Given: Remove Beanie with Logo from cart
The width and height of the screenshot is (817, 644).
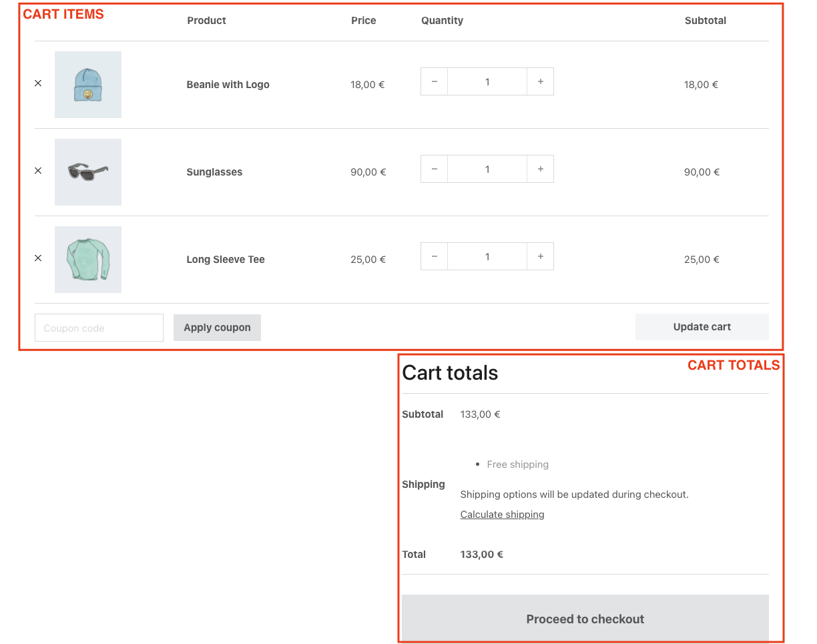Looking at the screenshot, I should pos(38,83).
